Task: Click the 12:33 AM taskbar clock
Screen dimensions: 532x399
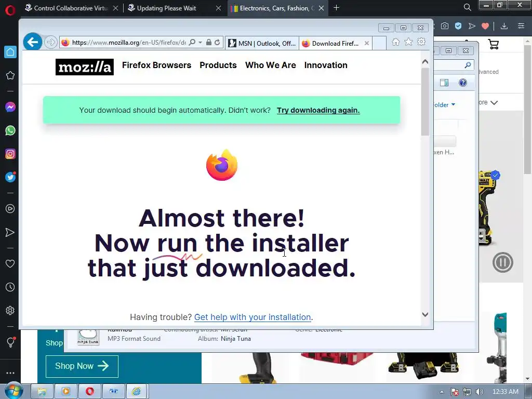Action: [506, 392]
